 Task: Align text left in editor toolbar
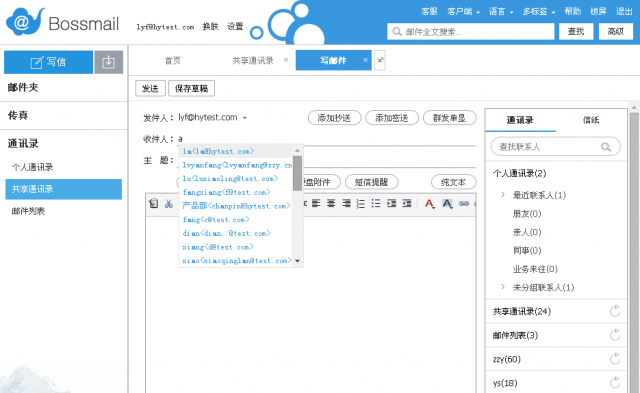(316, 203)
